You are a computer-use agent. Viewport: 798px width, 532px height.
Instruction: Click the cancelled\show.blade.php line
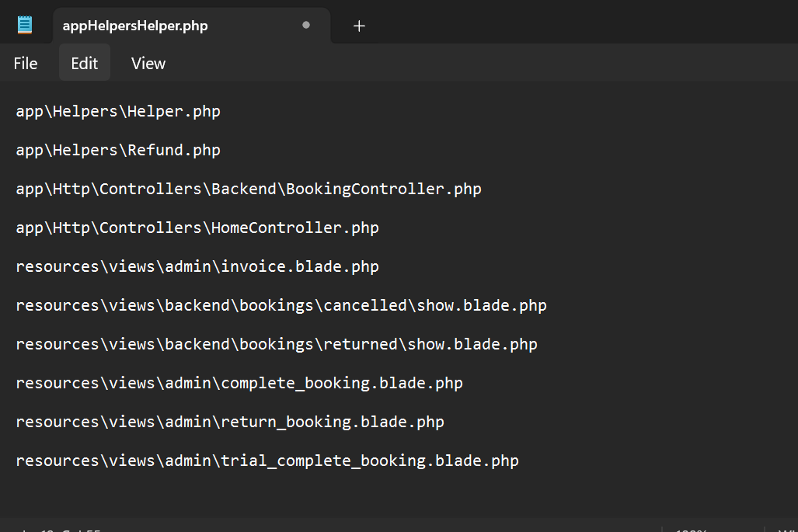click(281, 305)
